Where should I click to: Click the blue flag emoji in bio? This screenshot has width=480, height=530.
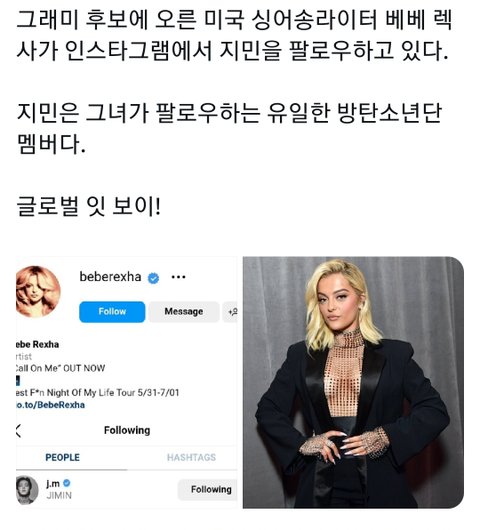[18, 381]
